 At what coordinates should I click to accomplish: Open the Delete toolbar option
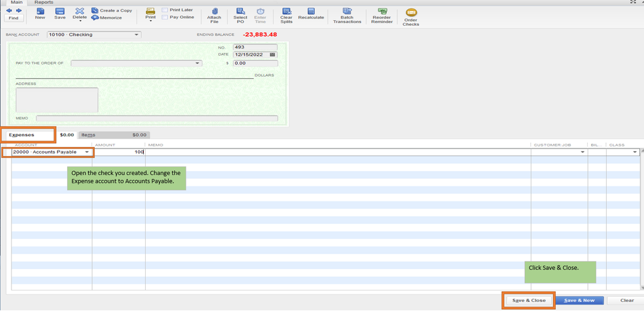tap(80, 14)
